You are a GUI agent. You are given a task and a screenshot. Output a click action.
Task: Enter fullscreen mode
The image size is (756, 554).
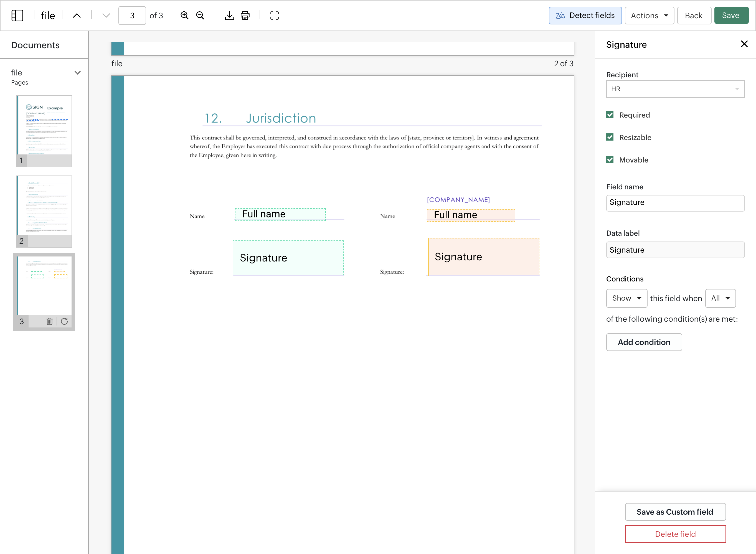coord(274,16)
